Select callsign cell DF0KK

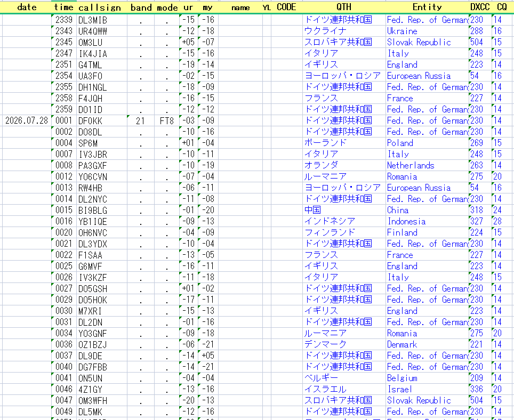pyautogui.click(x=102, y=120)
